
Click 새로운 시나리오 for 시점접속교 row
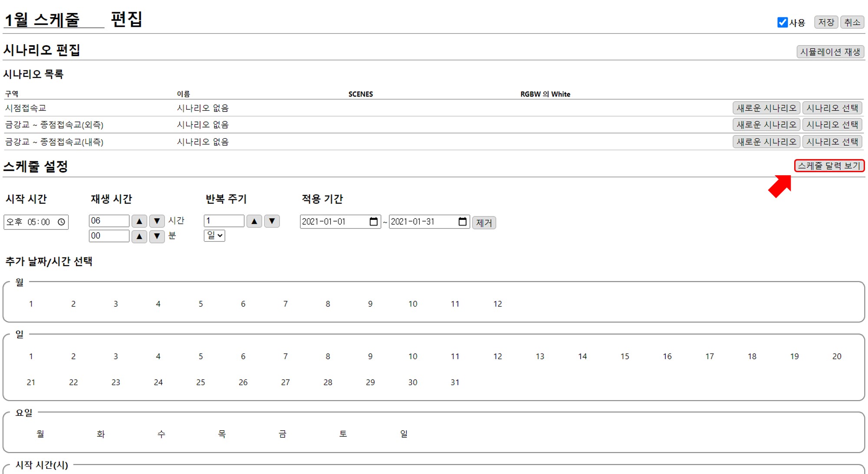point(766,108)
